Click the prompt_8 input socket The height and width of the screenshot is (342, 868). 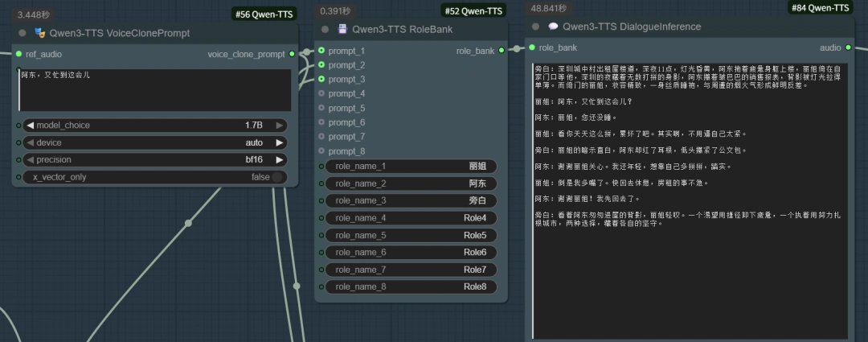click(321, 150)
